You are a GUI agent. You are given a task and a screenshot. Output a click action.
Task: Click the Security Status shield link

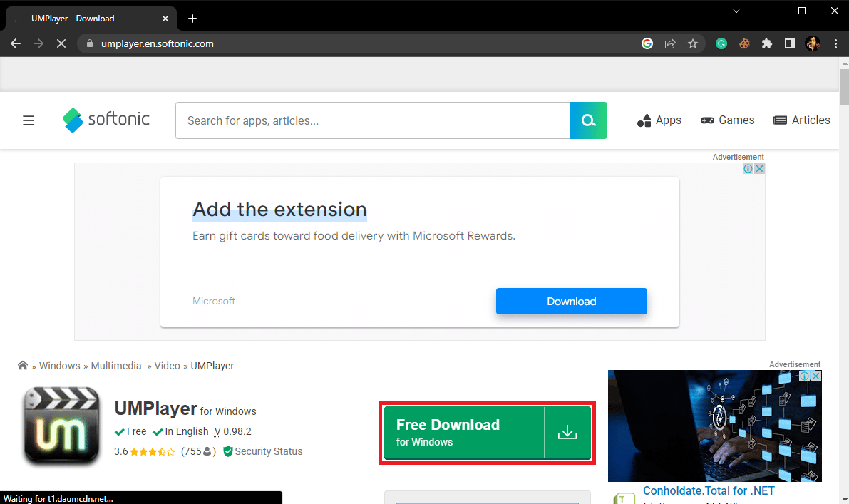click(262, 451)
